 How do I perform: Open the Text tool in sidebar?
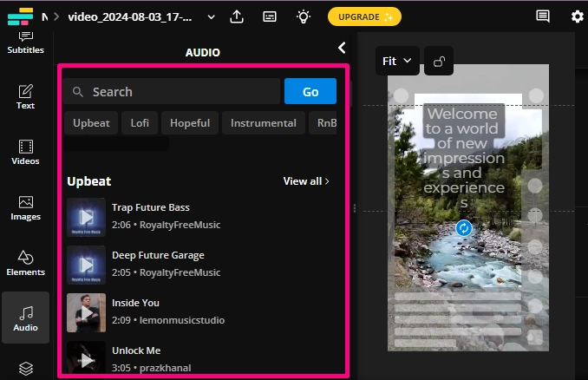[x=26, y=96]
